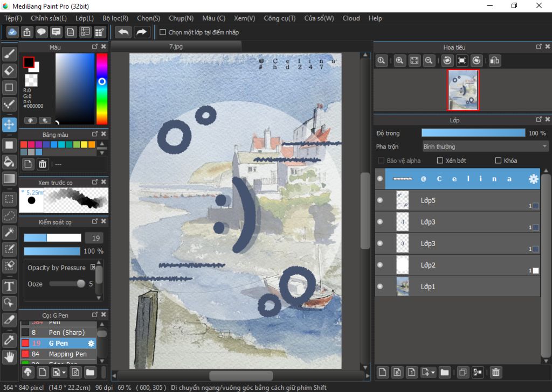552x392 pixels.
Task: Select the Move tool
Action: 9,124
